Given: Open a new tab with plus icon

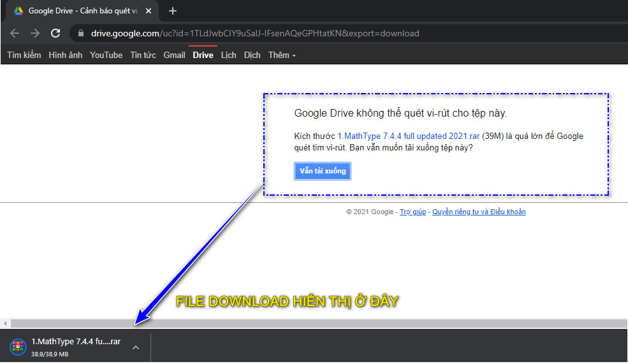Looking at the screenshot, I should tap(173, 11).
